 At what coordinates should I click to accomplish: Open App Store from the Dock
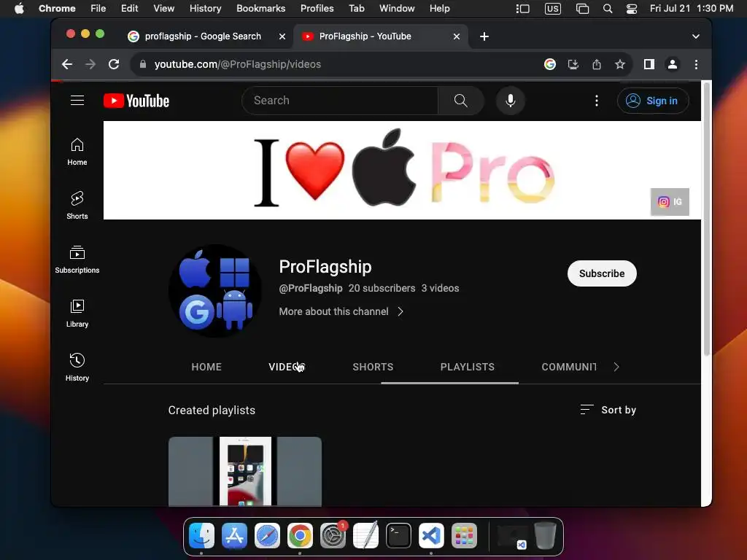[x=234, y=536]
